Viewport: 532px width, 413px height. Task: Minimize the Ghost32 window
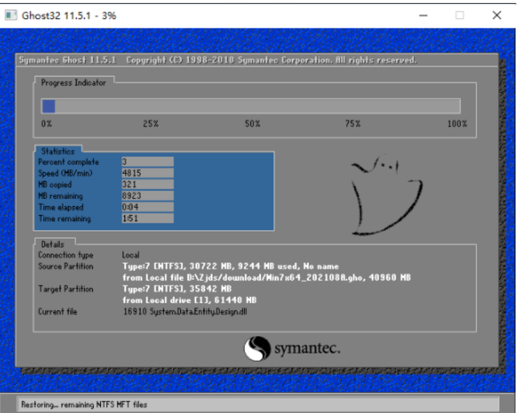point(423,16)
